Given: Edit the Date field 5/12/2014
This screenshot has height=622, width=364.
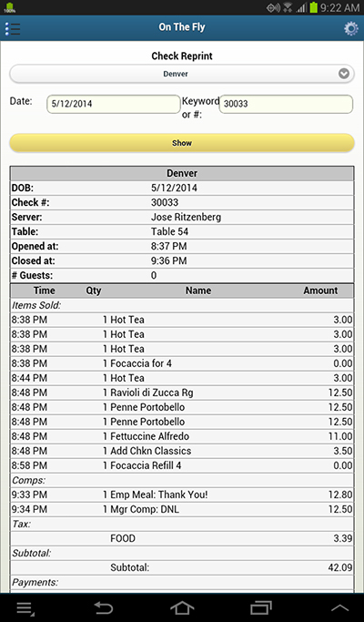Looking at the screenshot, I should click(x=114, y=104).
